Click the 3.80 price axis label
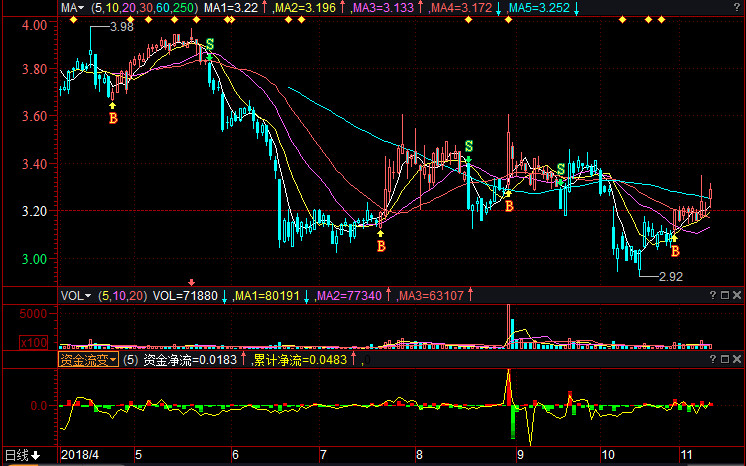This screenshot has width=746, height=466. click(35, 69)
